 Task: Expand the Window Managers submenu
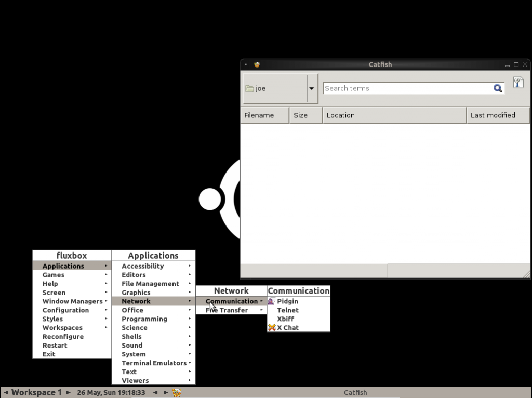click(72, 301)
